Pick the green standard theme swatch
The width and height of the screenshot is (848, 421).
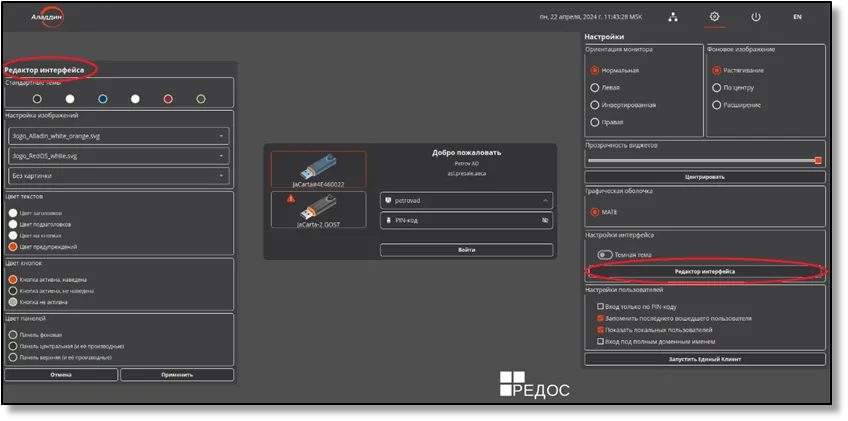[201, 99]
